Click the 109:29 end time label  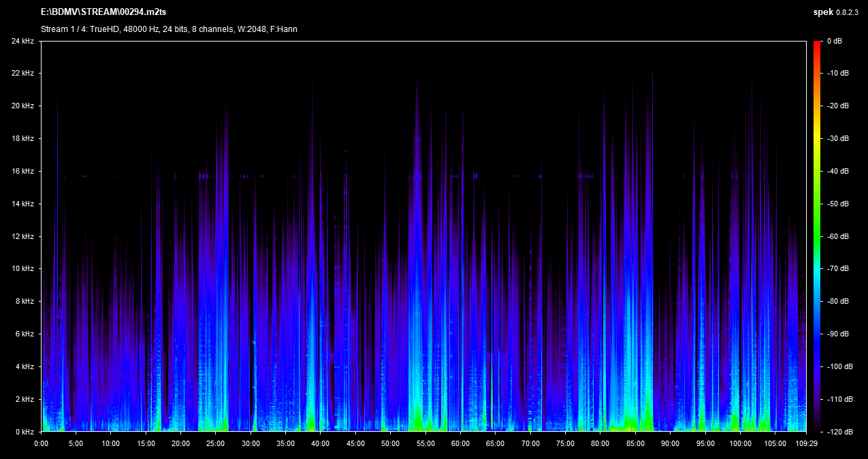pos(805,443)
